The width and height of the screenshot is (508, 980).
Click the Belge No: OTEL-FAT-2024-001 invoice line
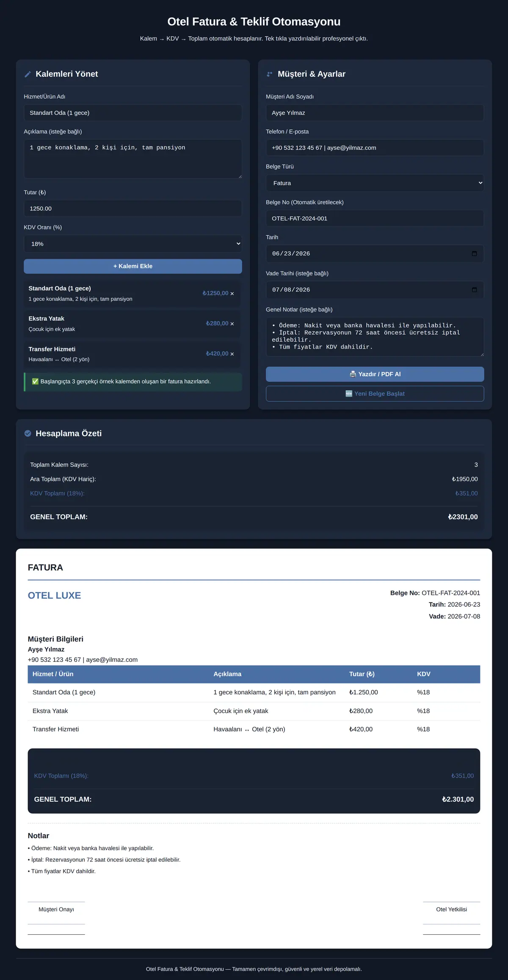point(435,593)
